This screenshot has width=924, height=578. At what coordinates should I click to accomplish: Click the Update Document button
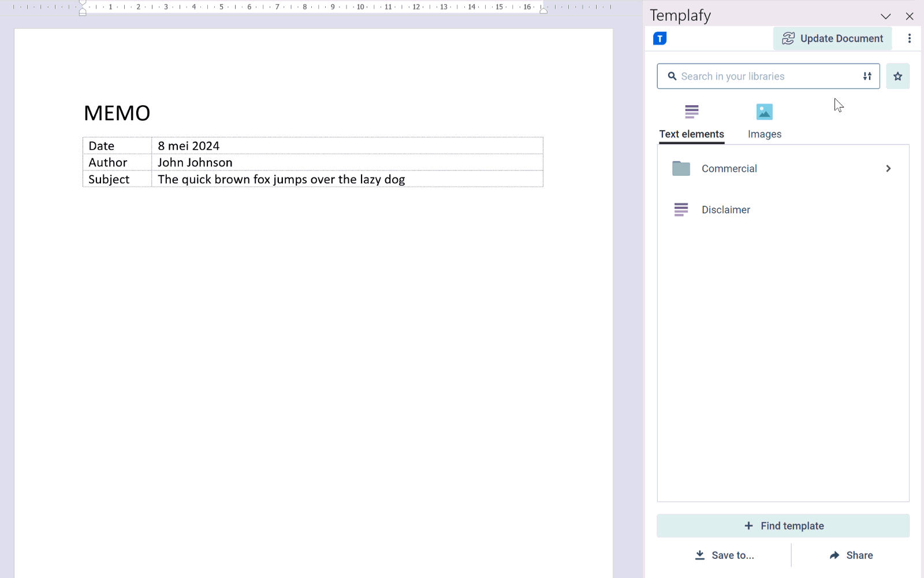832,38
